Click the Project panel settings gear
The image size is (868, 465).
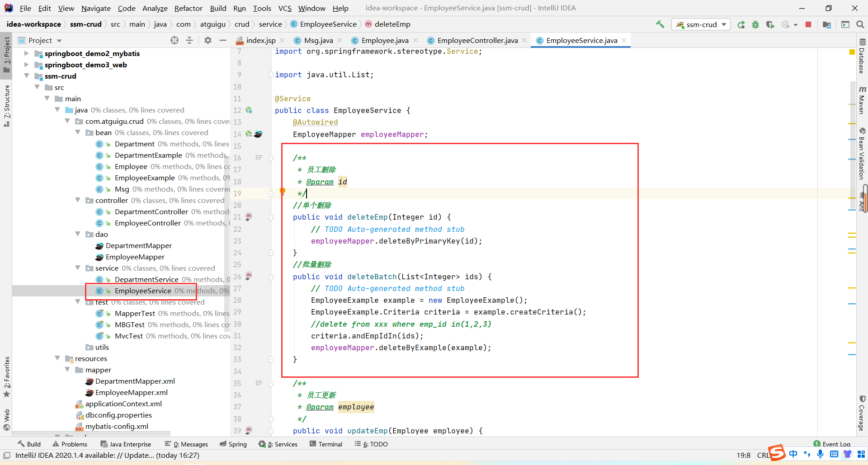(208, 40)
